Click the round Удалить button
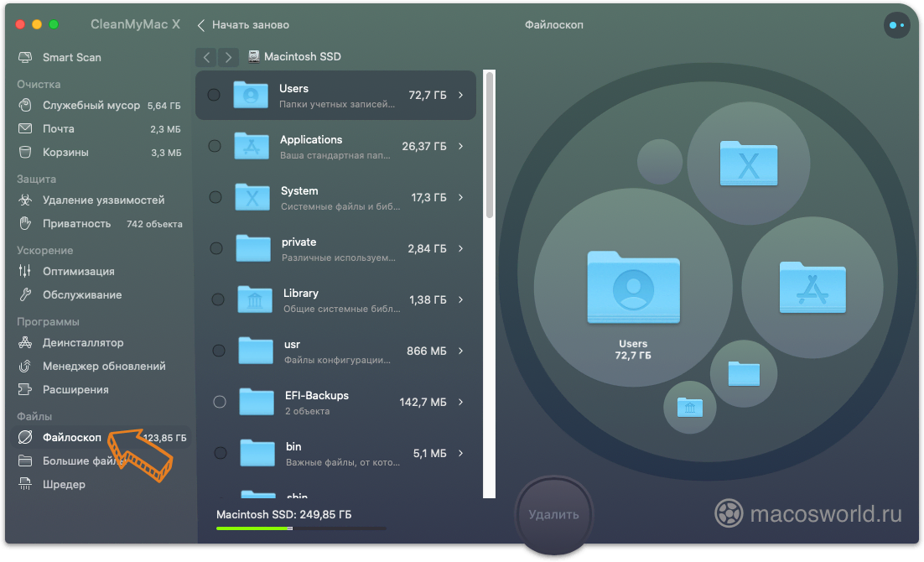This screenshot has height=562, width=924. coord(553,515)
